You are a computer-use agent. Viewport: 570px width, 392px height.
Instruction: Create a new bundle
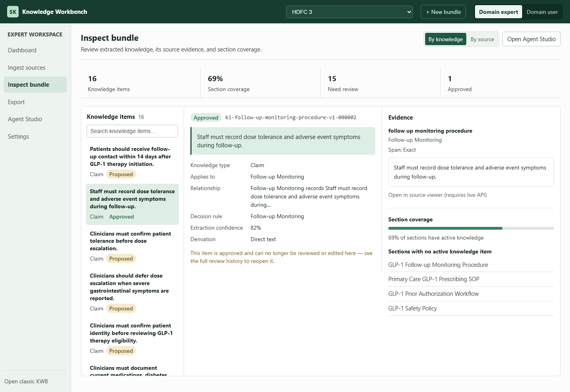point(443,12)
